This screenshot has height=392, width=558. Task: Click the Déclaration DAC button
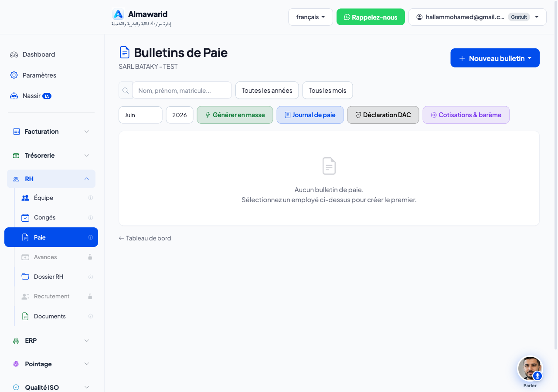[x=383, y=115]
